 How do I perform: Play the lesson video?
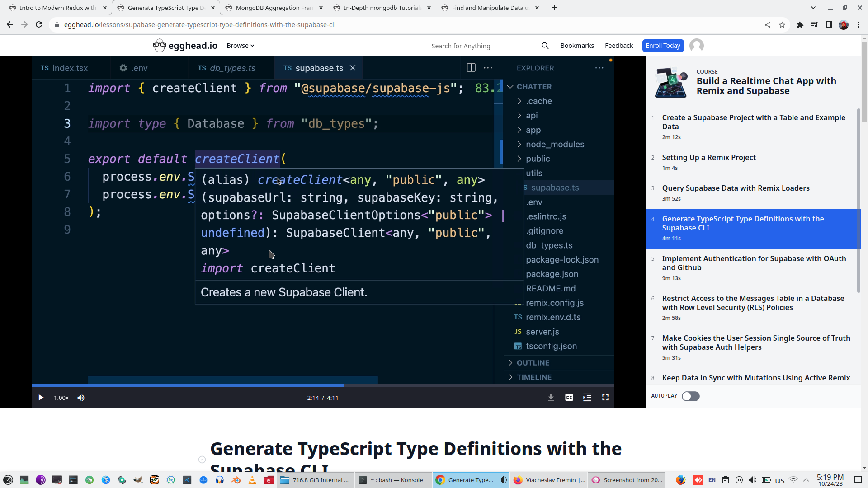point(41,398)
